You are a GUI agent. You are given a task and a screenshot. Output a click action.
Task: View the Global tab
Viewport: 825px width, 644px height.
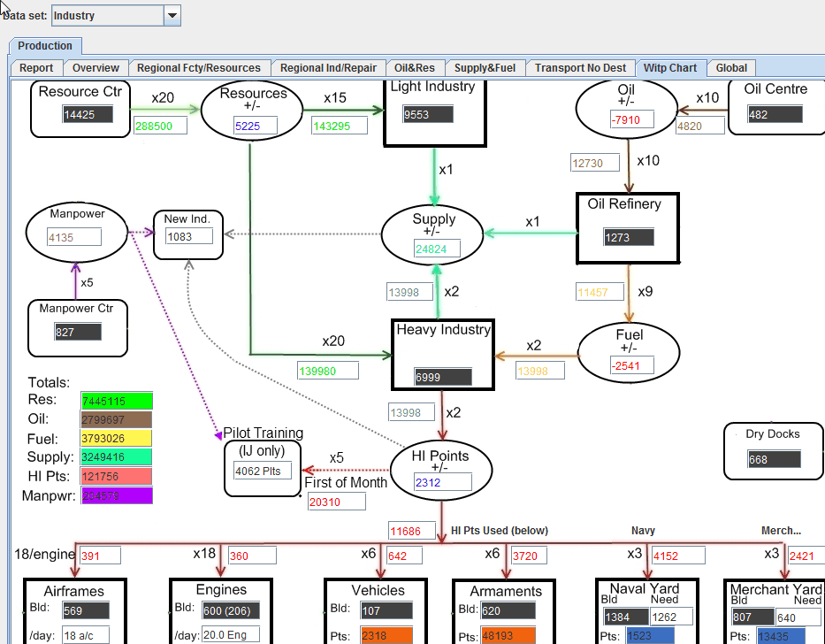click(x=730, y=67)
